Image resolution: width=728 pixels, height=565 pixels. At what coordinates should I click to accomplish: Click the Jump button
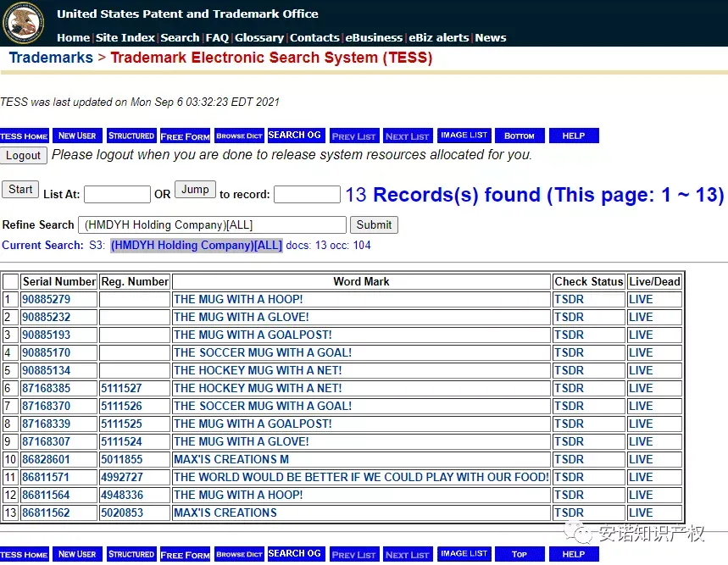coord(195,189)
